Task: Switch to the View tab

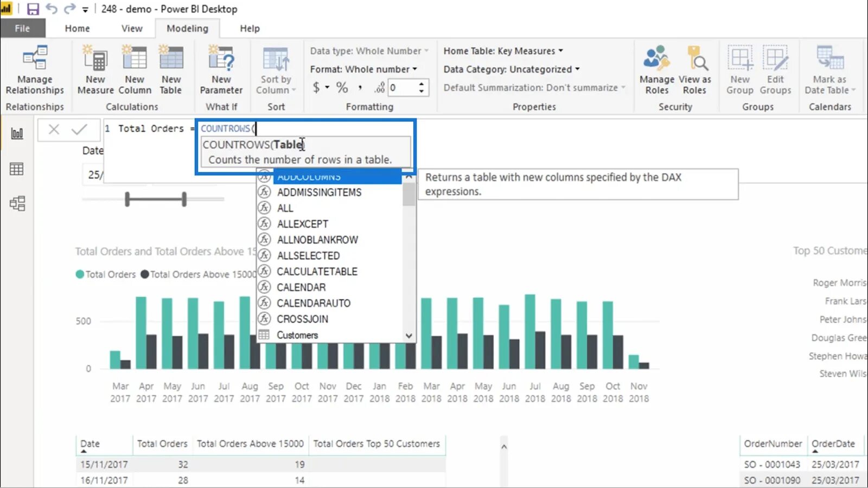Action: click(132, 28)
